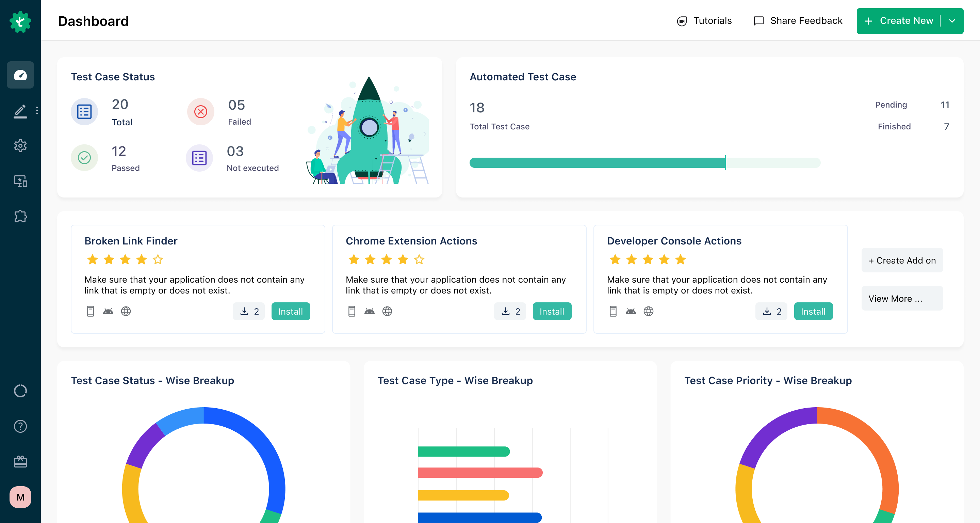980x523 pixels.
Task: Click the Android icon on Broken Link Finder
Action: point(108,311)
